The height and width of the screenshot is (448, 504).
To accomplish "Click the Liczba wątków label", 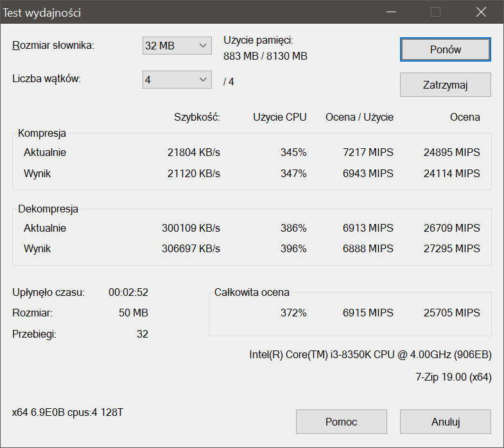I will [x=46, y=79].
